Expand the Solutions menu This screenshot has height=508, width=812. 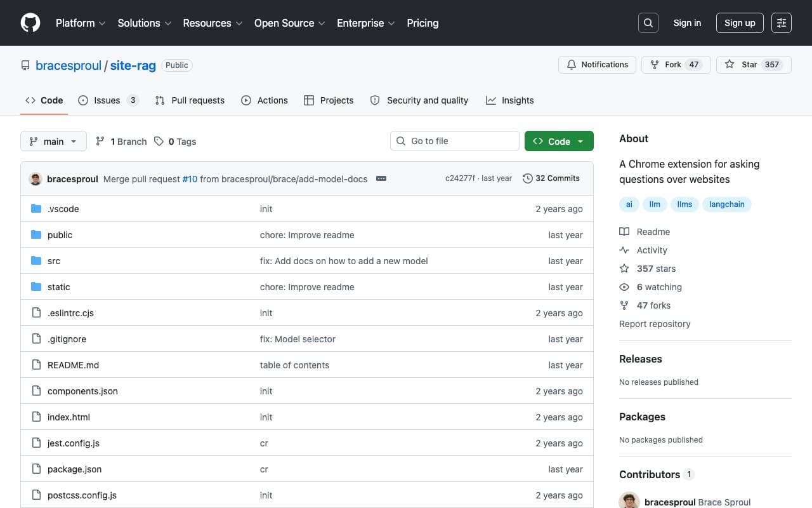tap(144, 23)
